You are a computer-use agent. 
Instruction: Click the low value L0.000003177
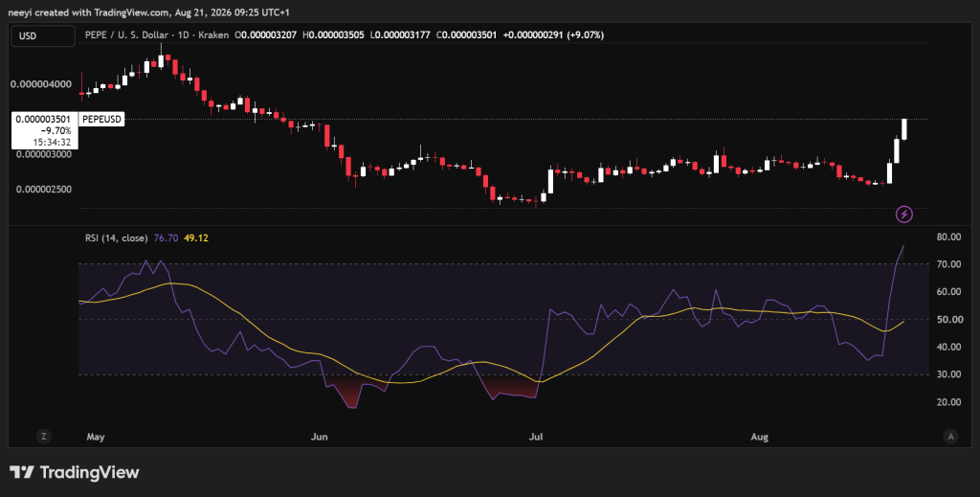(401, 35)
